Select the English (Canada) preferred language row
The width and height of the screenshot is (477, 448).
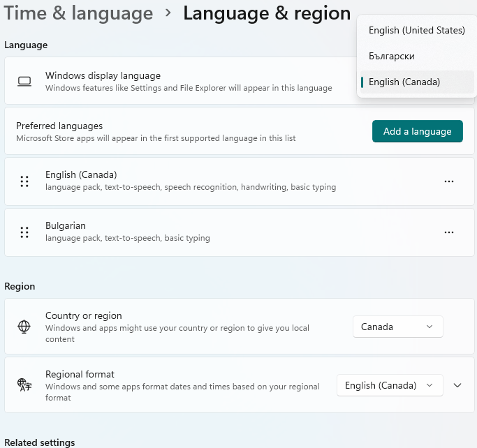coord(240,181)
